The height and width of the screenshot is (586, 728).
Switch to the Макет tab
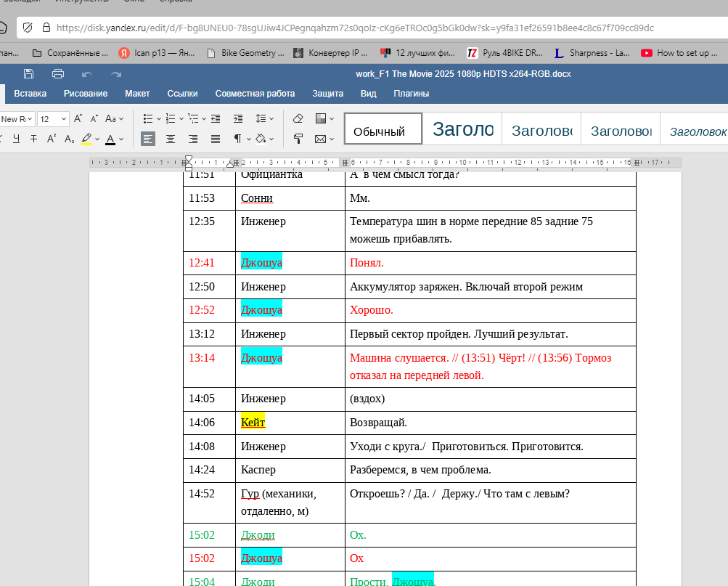[137, 94]
